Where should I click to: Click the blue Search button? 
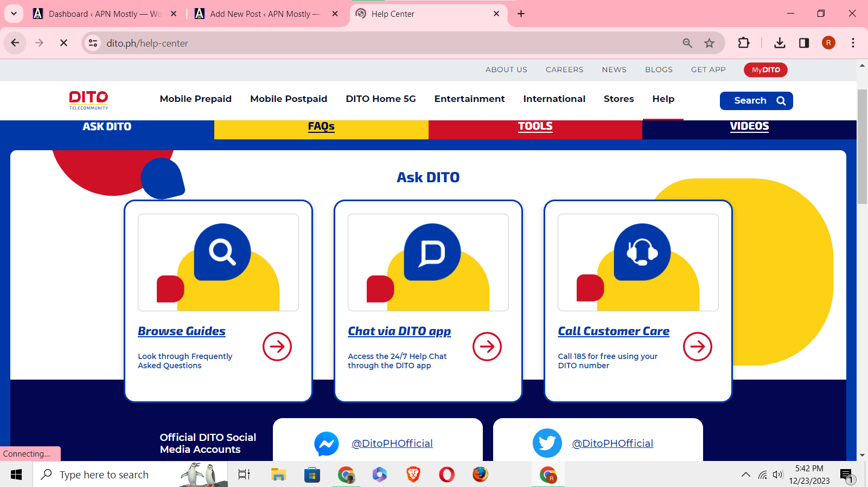pos(756,101)
